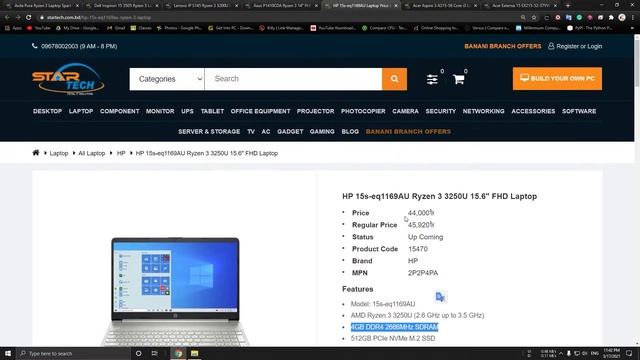Go to home via breadcrumb house icon
640x360 pixels.
pyautogui.click(x=36, y=153)
